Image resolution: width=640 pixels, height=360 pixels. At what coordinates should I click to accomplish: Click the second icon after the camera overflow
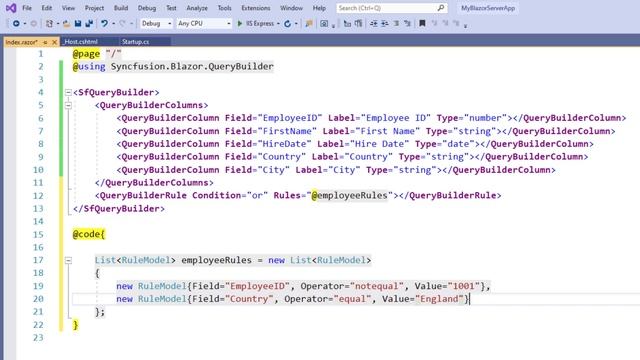[358, 23]
